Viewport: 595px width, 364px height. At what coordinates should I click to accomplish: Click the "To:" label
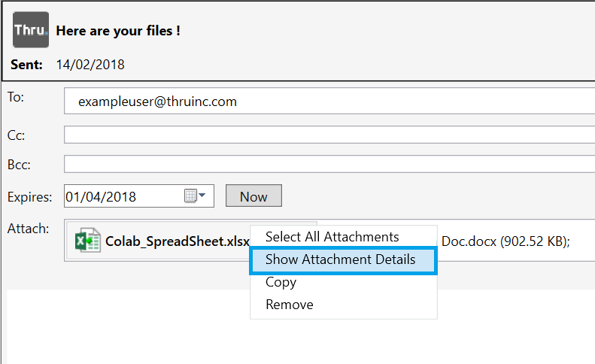[16, 97]
